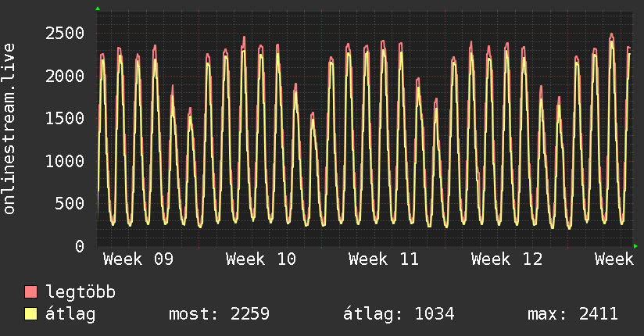This screenshot has width=644, height=336.
Task: Click the green arrow at x-axis right end
Action: pyautogui.click(x=636, y=246)
